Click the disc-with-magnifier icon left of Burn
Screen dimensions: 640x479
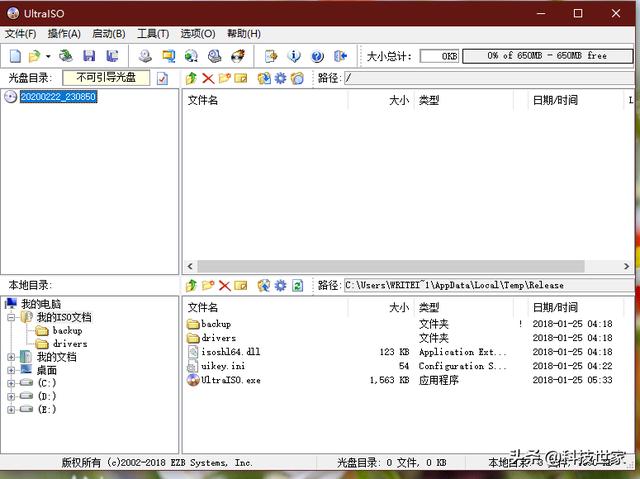[214, 56]
